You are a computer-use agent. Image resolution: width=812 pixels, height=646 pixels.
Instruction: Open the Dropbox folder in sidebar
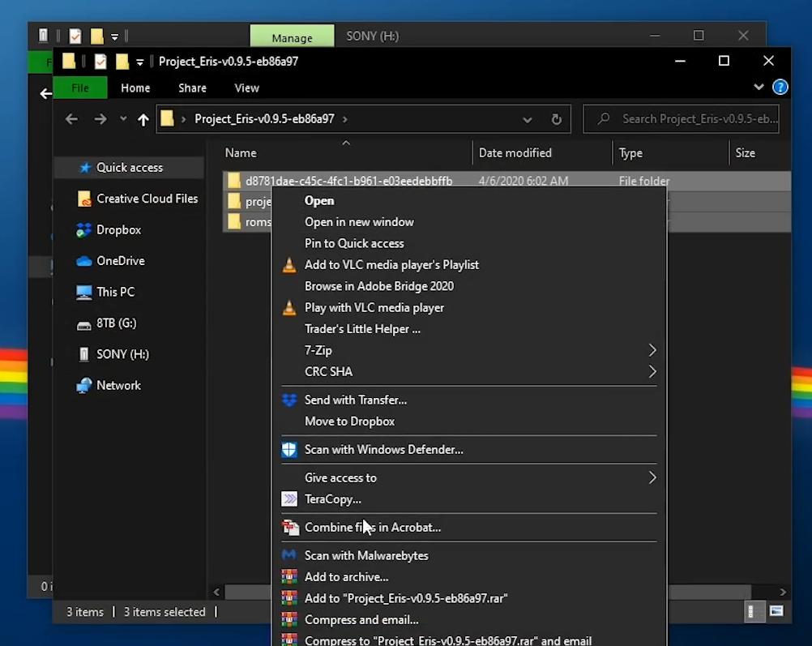coord(118,230)
